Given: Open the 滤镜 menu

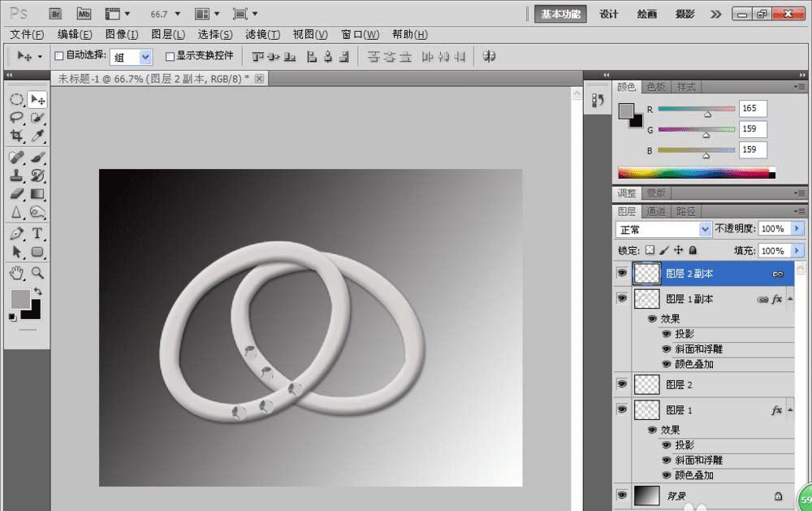Looking at the screenshot, I should 261,35.
